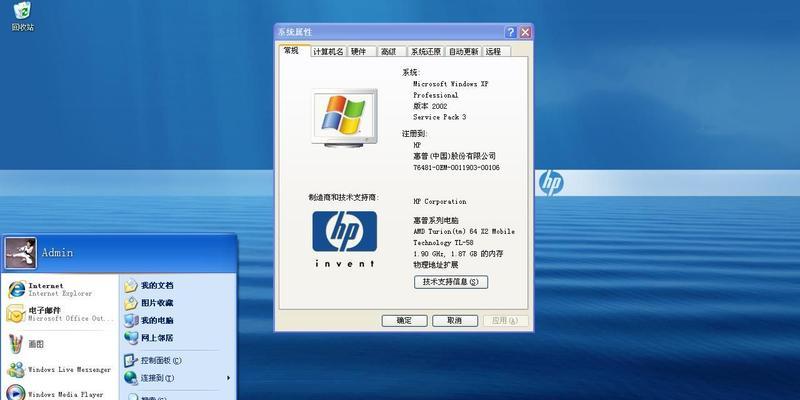Open the Microsoft Office Outlook email icon
800x400 pixels.
coord(16,314)
